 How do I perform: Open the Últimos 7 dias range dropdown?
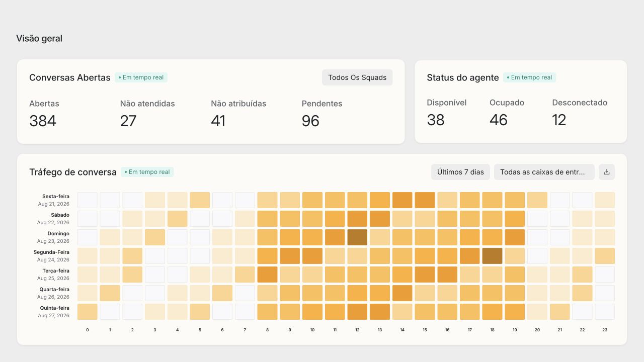tap(460, 172)
